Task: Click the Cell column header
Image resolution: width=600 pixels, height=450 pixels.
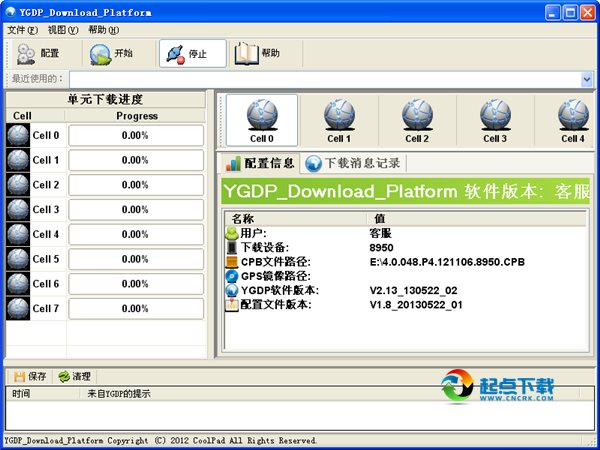Action: [35, 116]
